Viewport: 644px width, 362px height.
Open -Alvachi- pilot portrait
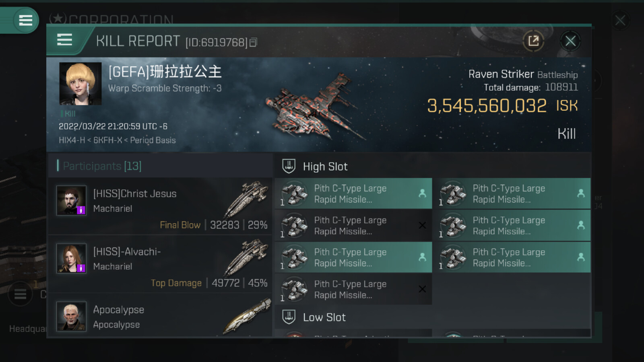coord(71,258)
